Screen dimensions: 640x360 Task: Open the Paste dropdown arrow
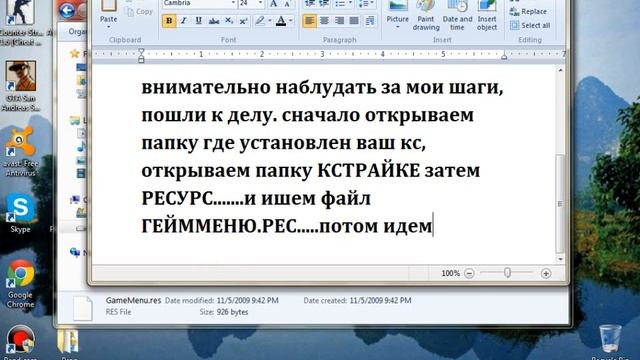109,27
